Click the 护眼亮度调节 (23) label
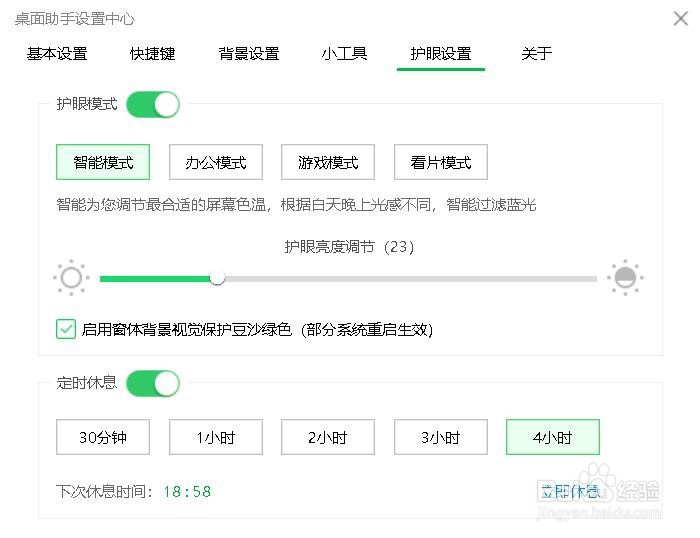Viewport: 700px width, 538px height. [x=350, y=246]
